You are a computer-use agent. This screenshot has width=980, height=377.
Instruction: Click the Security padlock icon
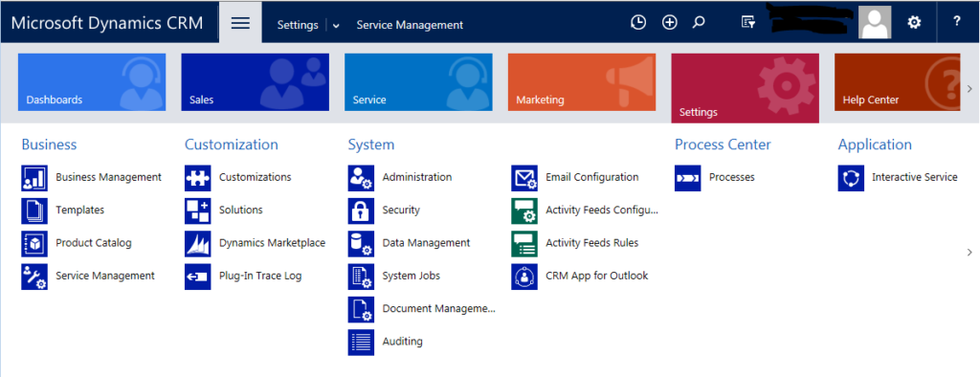pyautogui.click(x=361, y=211)
